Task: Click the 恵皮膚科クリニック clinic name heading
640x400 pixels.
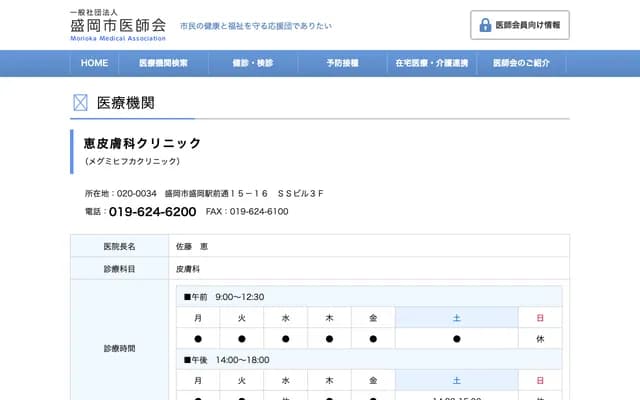Action: [x=142, y=143]
